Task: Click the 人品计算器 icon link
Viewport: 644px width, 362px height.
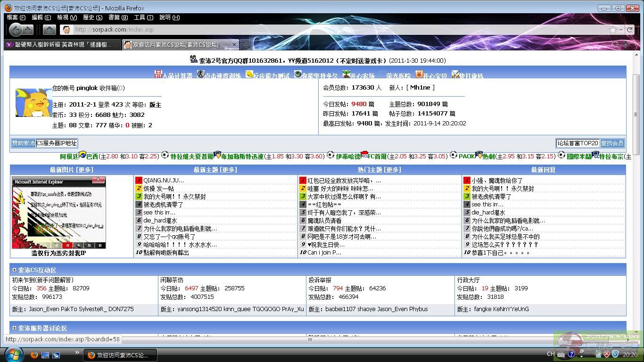Action: click(158, 74)
